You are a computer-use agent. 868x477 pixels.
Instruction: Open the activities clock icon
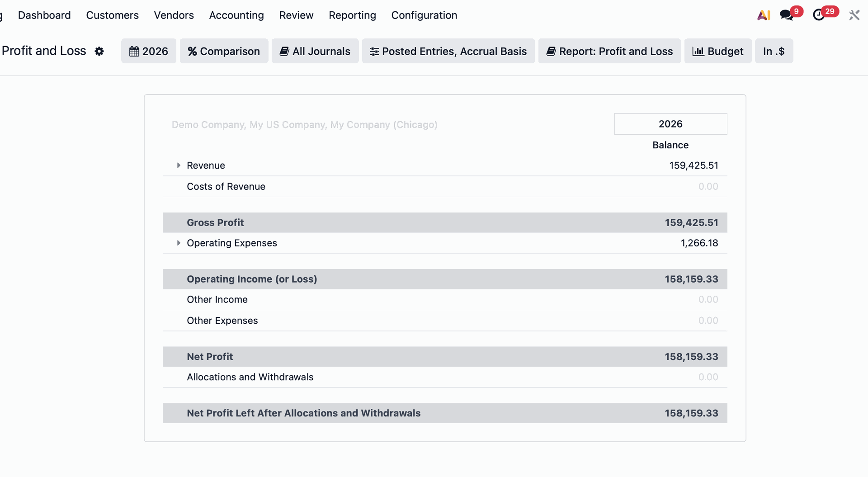(819, 15)
